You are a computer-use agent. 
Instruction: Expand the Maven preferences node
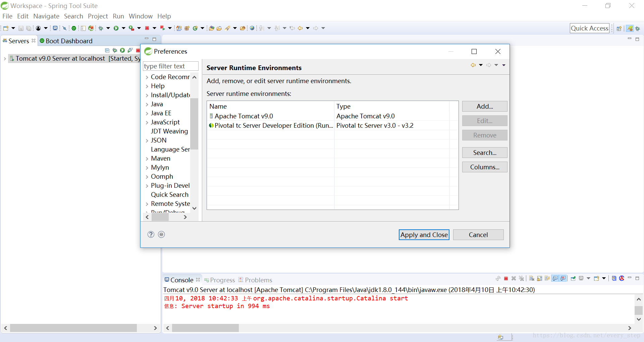(147, 159)
